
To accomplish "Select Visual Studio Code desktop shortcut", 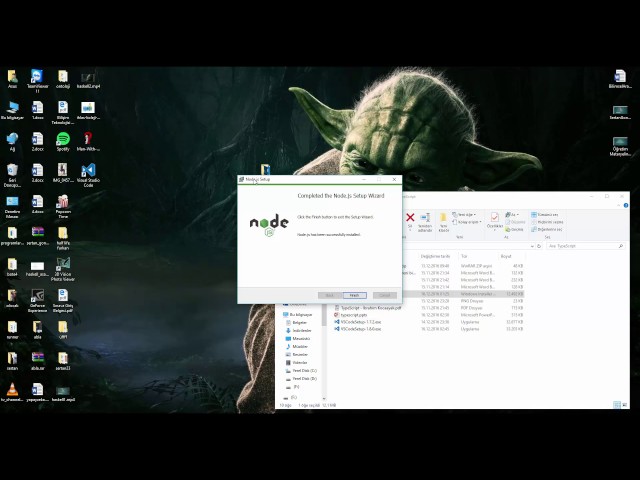I will (x=88, y=175).
